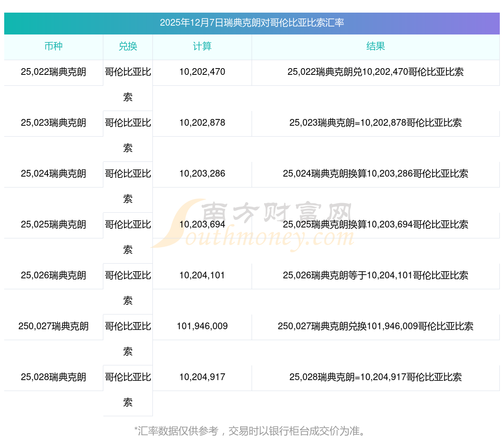Click the 250,027瑞典克朗 currency cell
Viewport: 504px width, 444px height.
[53, 326]
